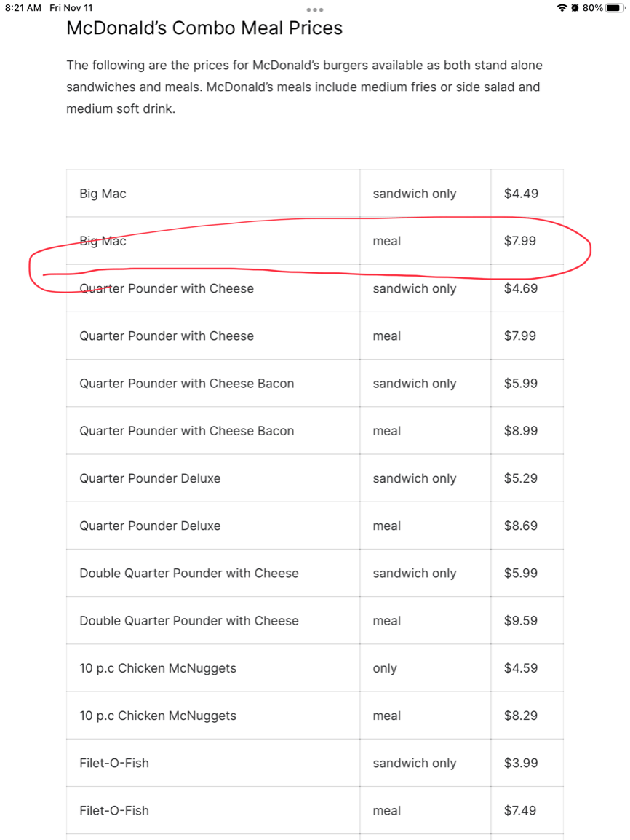The width and height of the screenshot is (630, 840).
Task: Tap the three-dot multitasking icon
Action: tap(315, 9)
